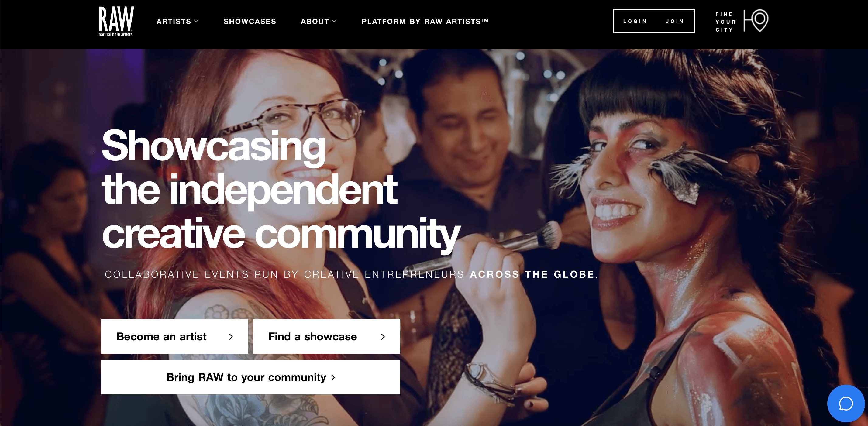Click the Become an artist button

click(174, 336)
